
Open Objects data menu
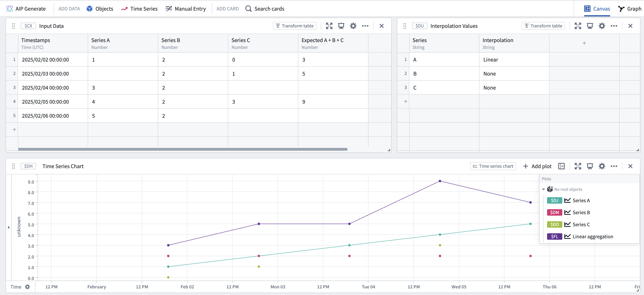[100, 9]
